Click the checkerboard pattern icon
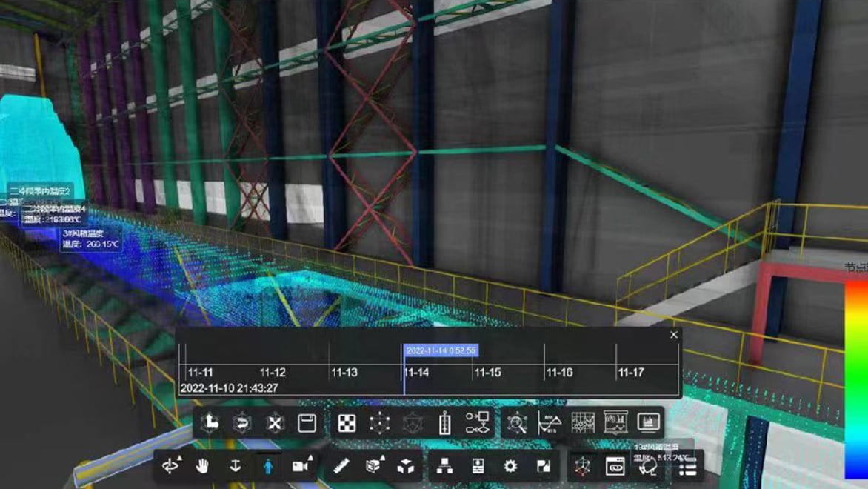The image size is (868, 489). 347,423
